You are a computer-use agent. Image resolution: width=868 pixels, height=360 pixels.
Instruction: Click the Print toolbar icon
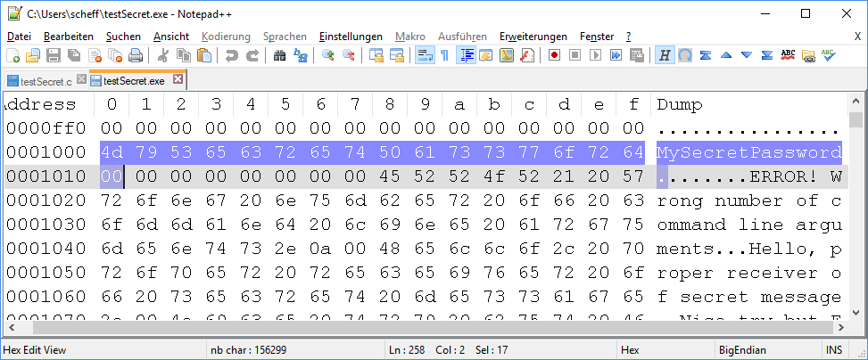coord(136,55)
